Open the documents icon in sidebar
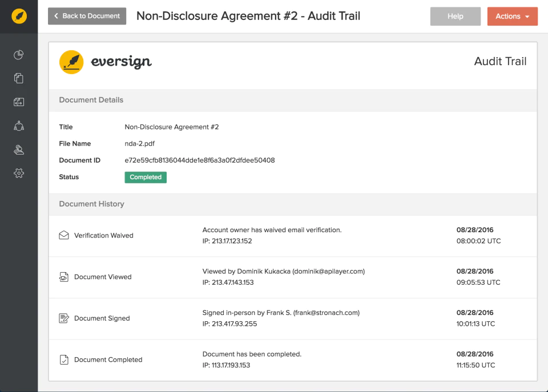The height and width of the screenshot is (392, 548). pyautogui.click(x=19, y=78)
